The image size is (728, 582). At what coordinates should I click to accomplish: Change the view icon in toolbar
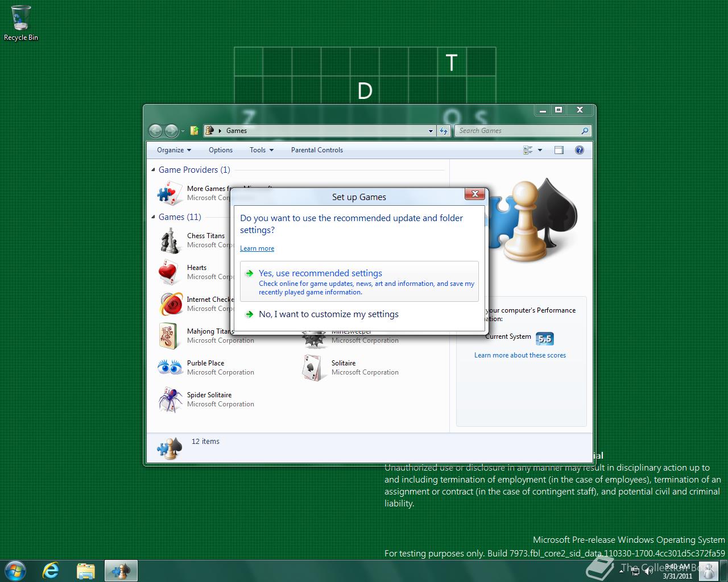528,150
